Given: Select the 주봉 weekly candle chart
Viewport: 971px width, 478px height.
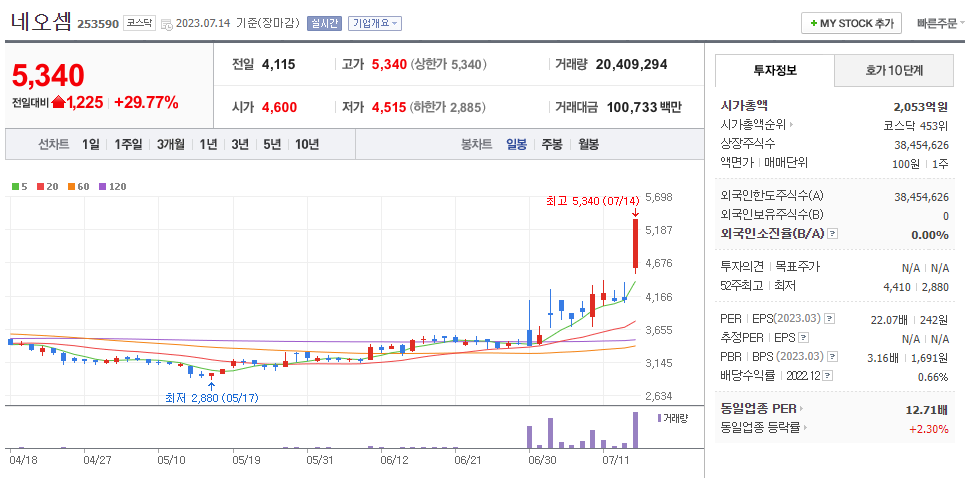Looking at the screenshot, I should pyautogui.click(x=552, y=144).
